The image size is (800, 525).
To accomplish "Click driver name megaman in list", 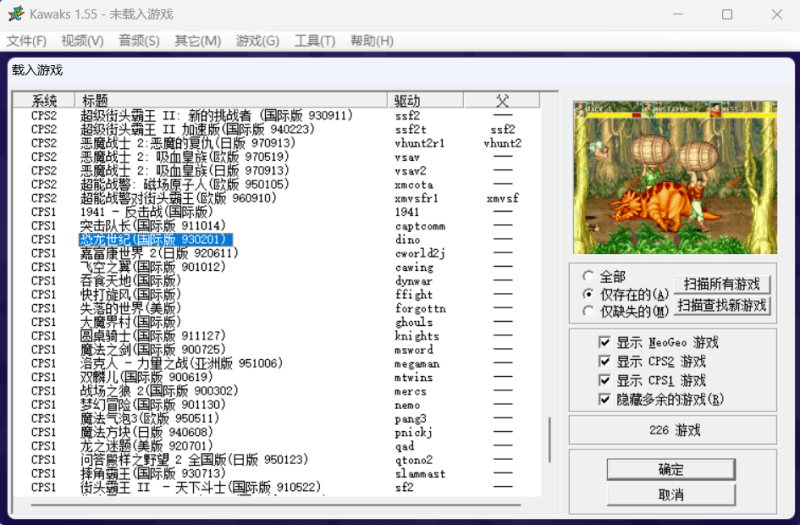I will (x=417, y=364).
